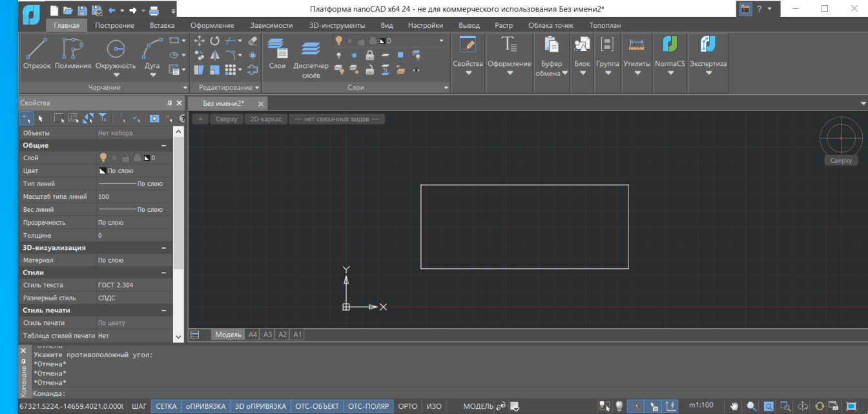The image size is (868, 414).
Task: Open the view cube compass
Action: (841, 138)
